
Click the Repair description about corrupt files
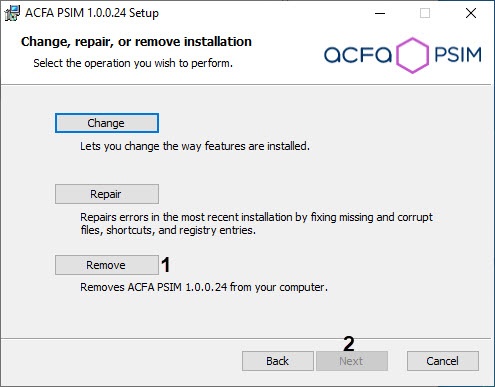[x=256, y=224]
